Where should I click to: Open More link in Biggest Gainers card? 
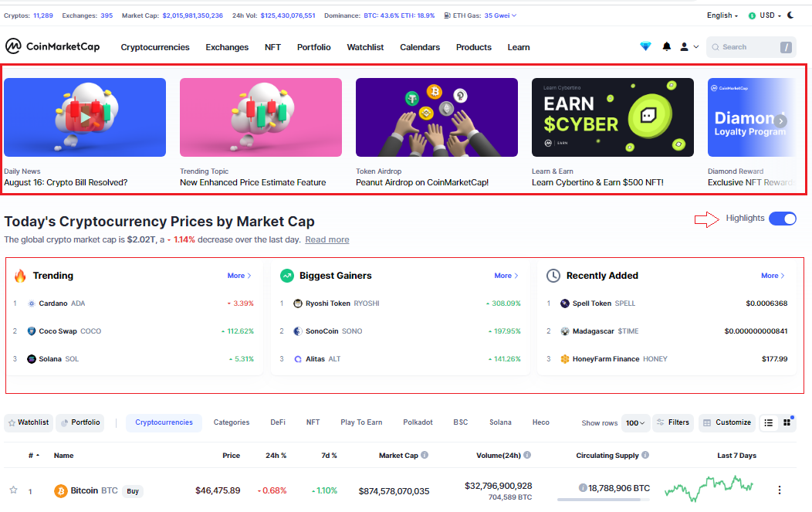(506, 276)
